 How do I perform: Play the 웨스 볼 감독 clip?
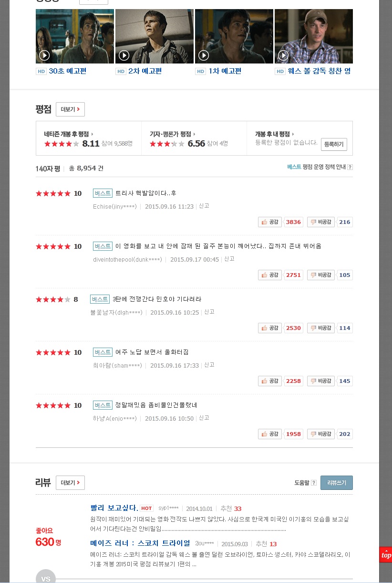coord(314,36)
